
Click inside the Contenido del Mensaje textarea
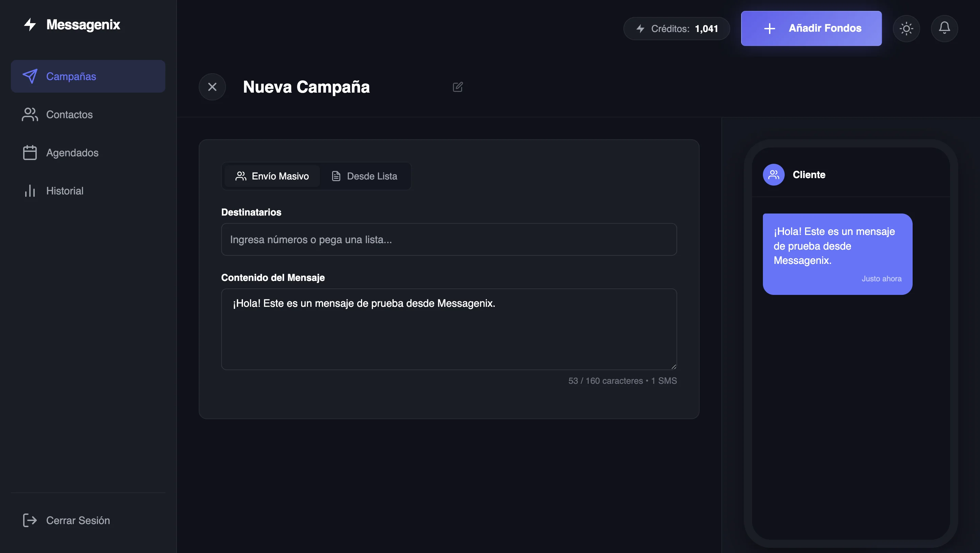(x=449, y=329)
